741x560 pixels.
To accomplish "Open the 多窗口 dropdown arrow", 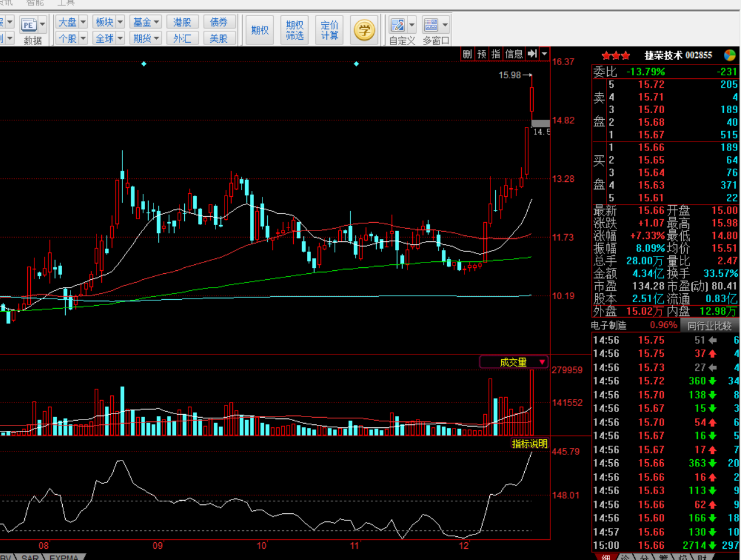I will pyautogui.click(x=445, y=25).
